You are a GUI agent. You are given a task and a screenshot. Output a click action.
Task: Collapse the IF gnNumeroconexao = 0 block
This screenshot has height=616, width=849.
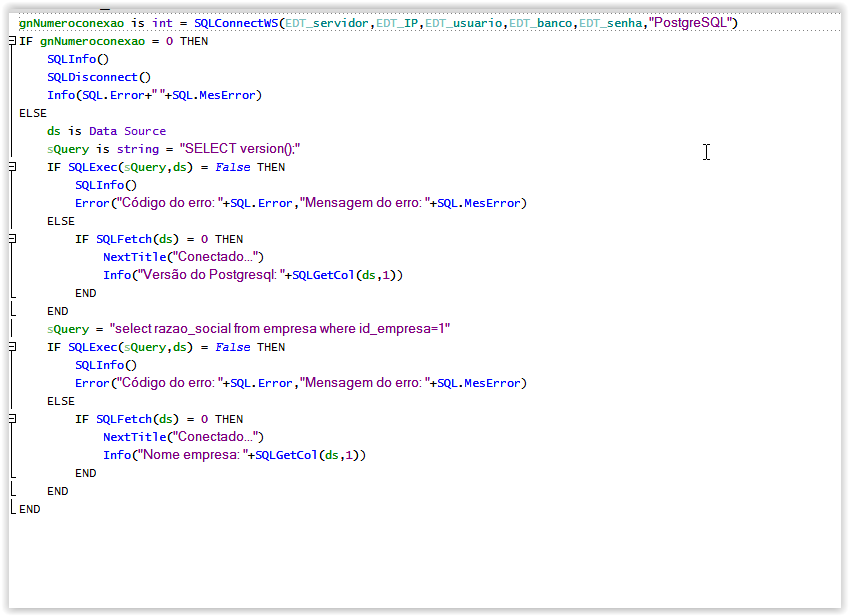pyautogui.click(x=12, y=41)
